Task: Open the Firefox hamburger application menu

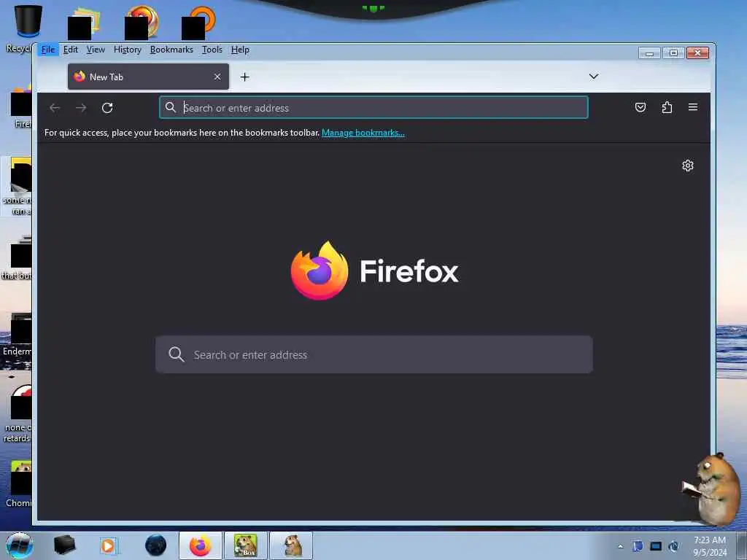Action: click(x=693, y=107)
